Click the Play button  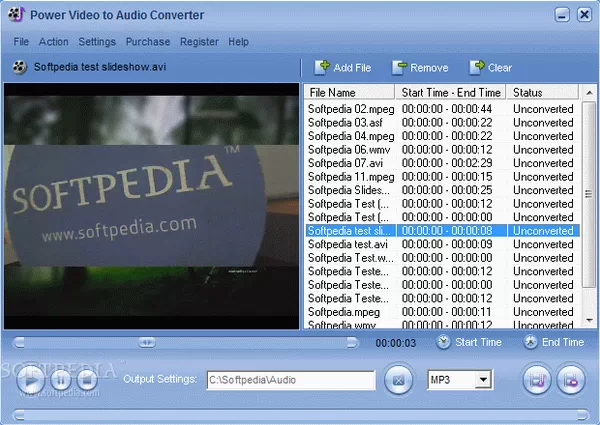click(32, 380)
